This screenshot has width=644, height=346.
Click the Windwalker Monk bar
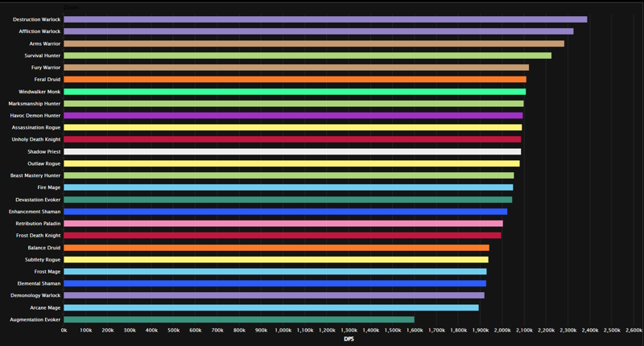[x=295, y=92]
